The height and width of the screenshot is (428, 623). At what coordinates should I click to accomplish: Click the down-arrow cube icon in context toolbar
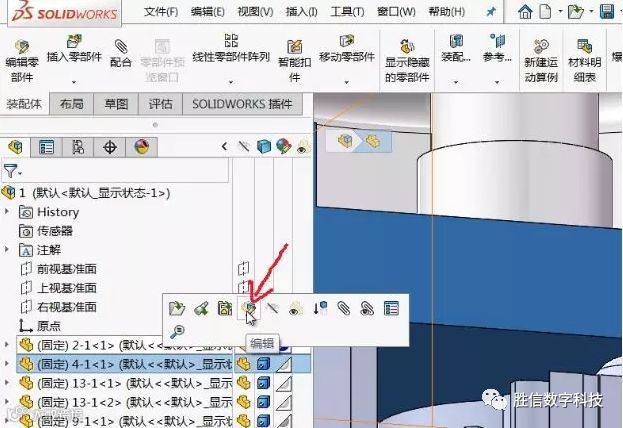point(320,308)
